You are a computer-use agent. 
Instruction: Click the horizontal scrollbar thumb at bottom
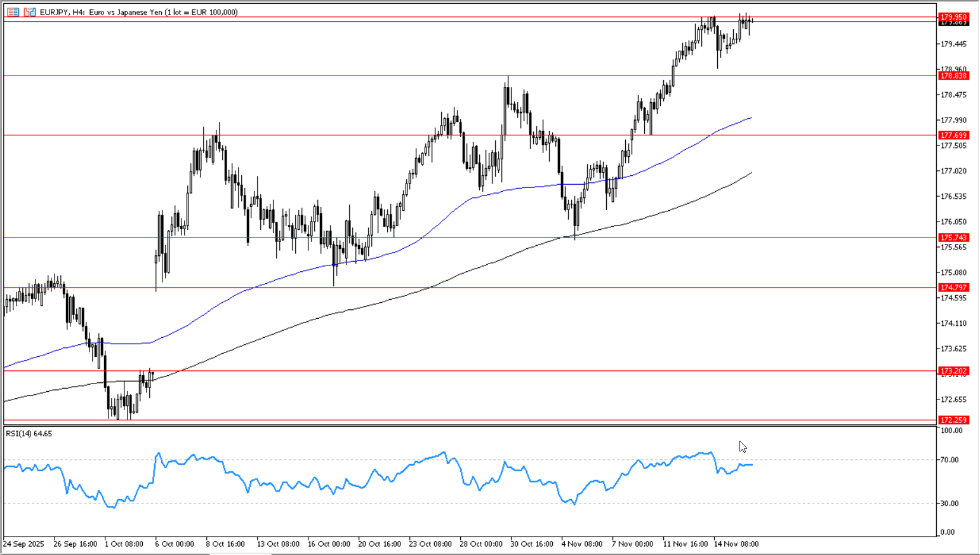pyautogui.click(x=240, y=553)
